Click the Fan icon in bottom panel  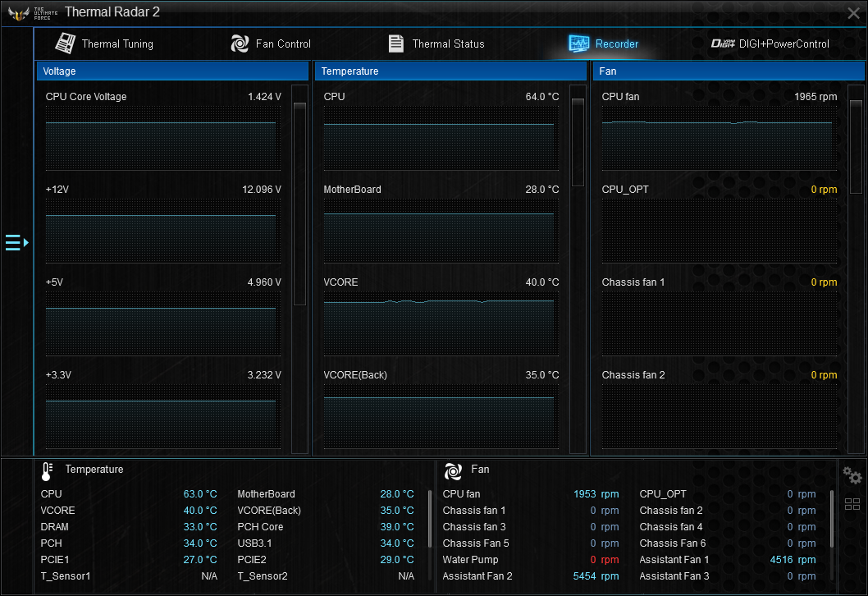click(453, 471)
